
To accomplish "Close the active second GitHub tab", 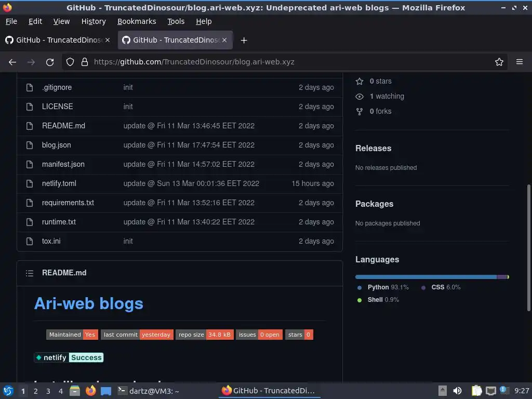I will click(224, 40).
